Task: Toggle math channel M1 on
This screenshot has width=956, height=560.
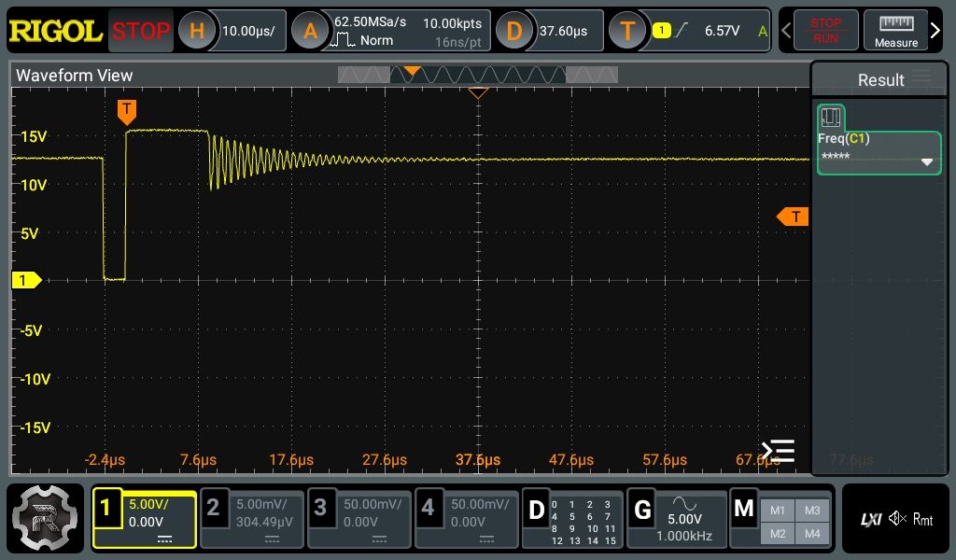Action: point(780,510)
